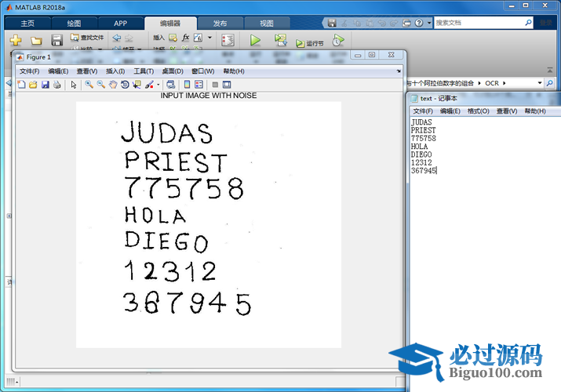
Task: Click the quick access print icon
Action: coord(406,23)
